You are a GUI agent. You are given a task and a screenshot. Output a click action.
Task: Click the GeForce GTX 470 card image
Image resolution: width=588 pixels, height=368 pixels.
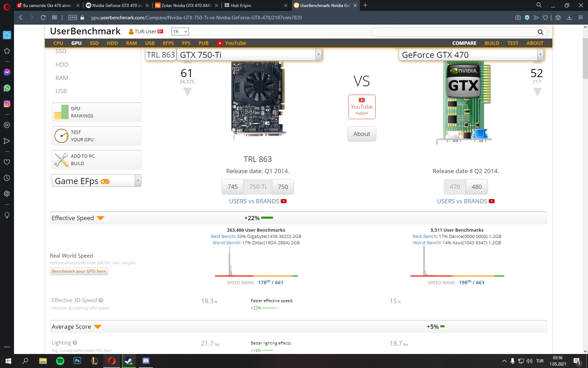click(x=464, y=102)
